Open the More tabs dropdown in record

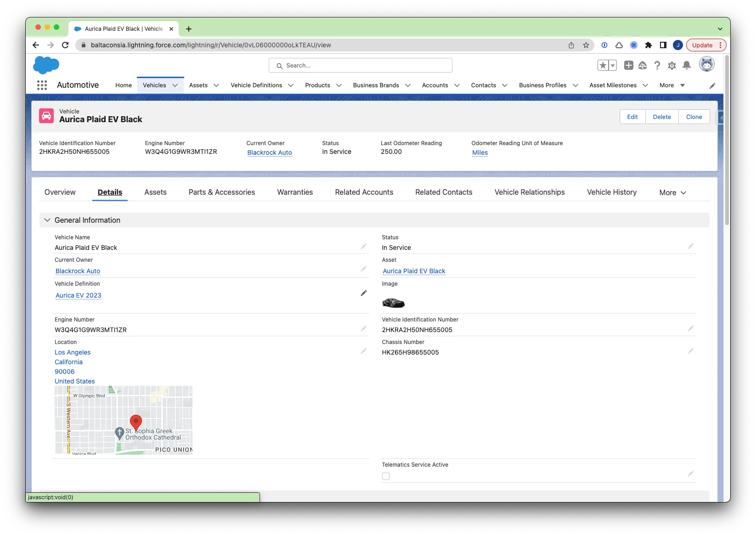(672, 193)
